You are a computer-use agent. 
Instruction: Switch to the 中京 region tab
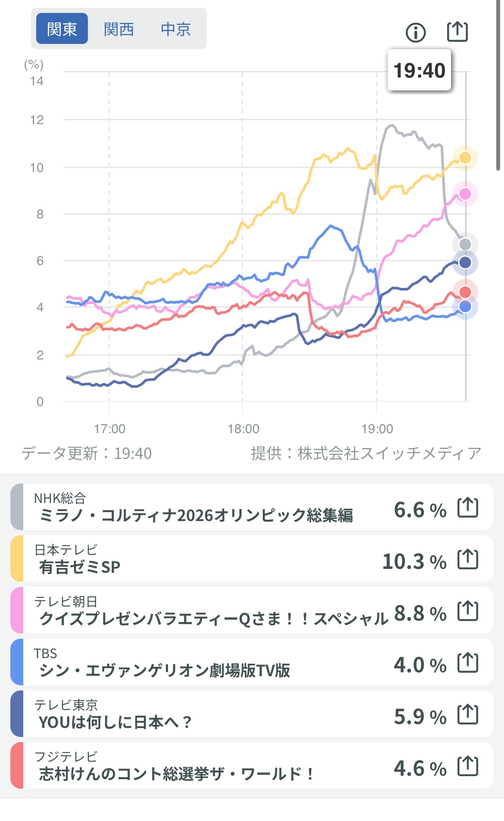[176, 29]
